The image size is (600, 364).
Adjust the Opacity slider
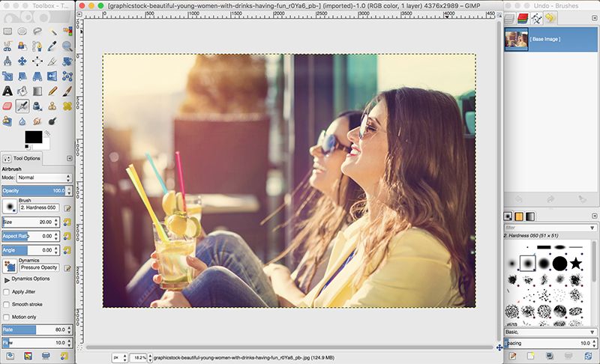click(34, 191)
